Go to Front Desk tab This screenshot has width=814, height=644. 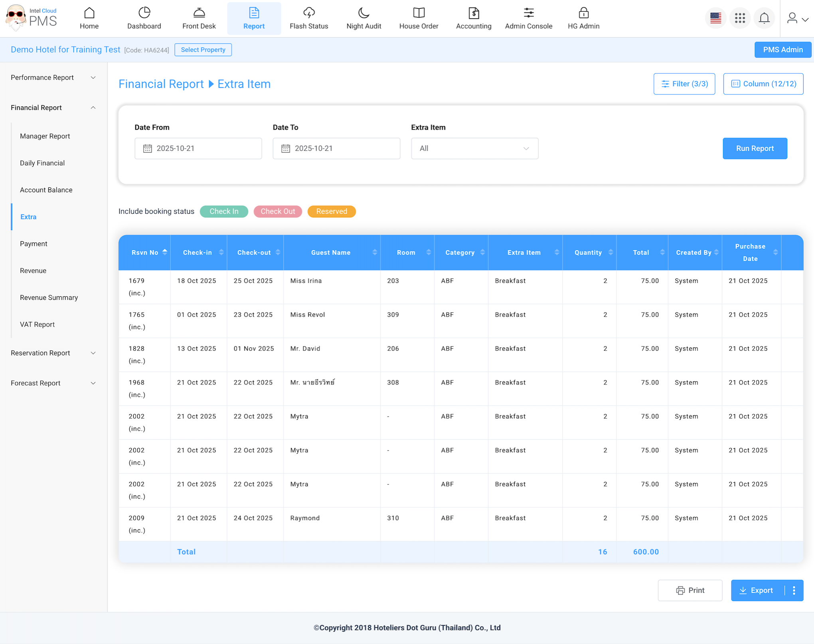point(199,18)
